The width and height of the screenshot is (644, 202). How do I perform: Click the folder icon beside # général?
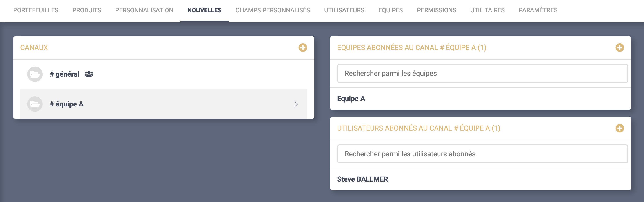(35, 74)
